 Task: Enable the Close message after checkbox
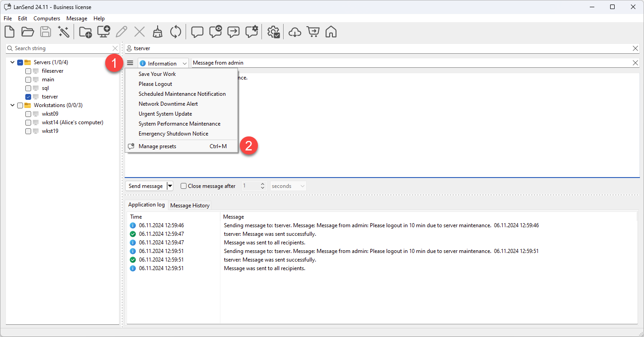pos(183,186)
